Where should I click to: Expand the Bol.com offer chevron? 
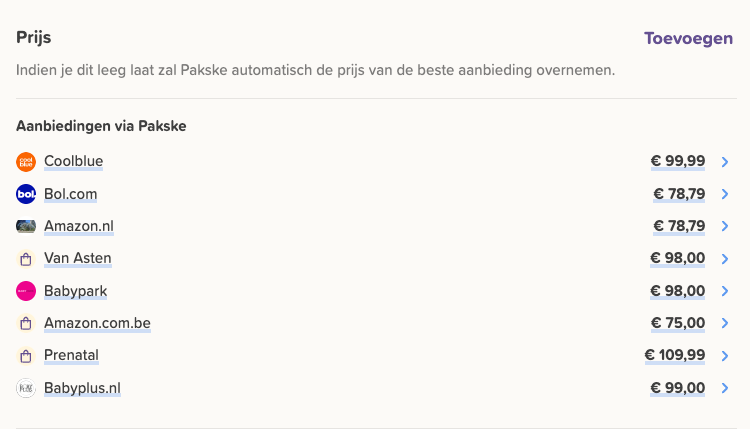[725, 194]
